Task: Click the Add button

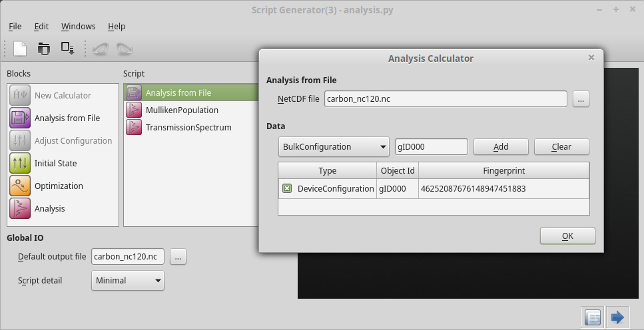Action: pyautogui.click(x=501, y=147)
